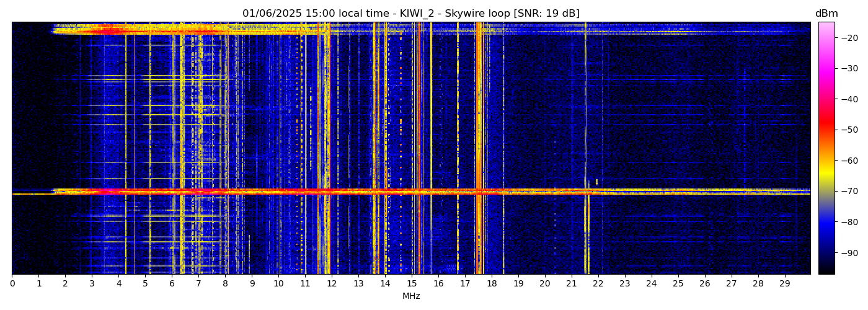The height and width of the screenshot is (310, 868).
Task: Click the MHz x-axis label
Action: pyautogui.click(x=411, y=296)
